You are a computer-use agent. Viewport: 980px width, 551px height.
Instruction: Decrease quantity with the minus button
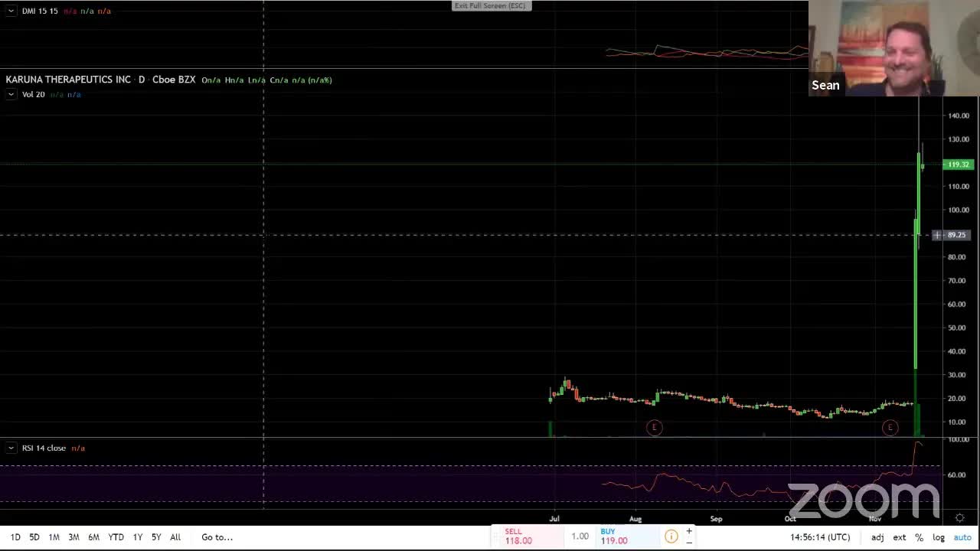coord(689,543)
